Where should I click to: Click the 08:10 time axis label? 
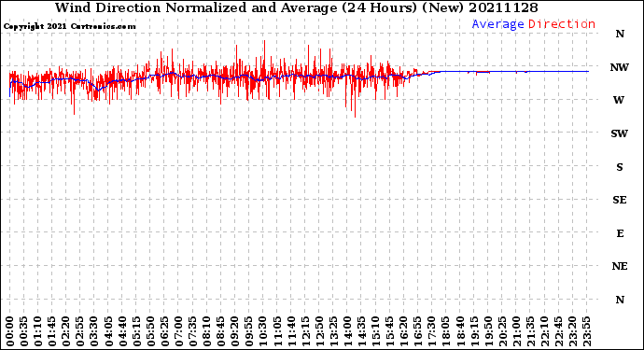coord(206,332)
